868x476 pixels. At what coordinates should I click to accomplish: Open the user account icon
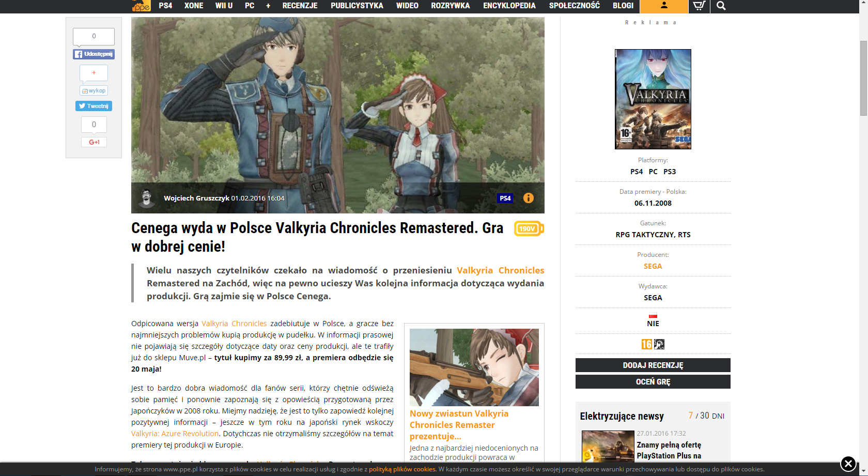click(x=664, y=6)
